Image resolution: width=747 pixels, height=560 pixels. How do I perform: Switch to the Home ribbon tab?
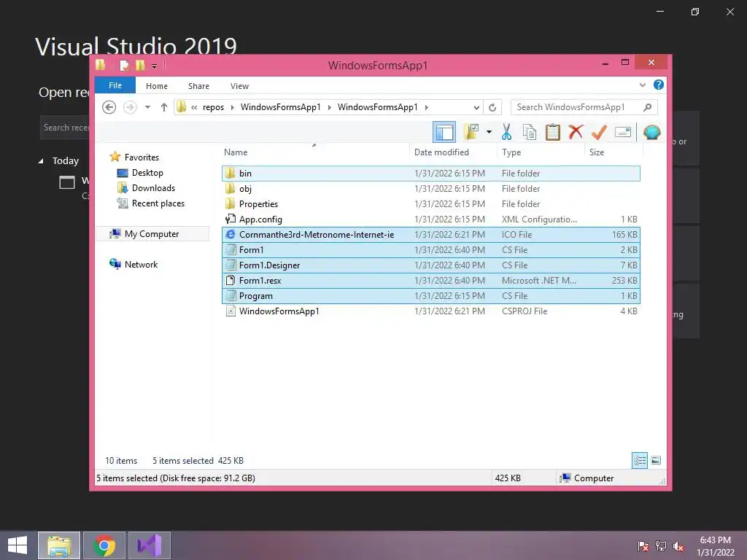tap(157, 86)
